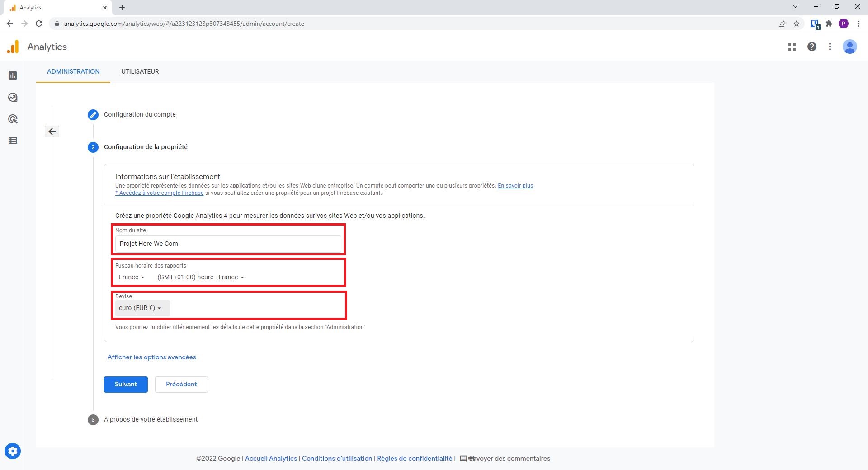This screenshot has height=470, width=868.
Task: Click the address bar URL
Action: 184,23
